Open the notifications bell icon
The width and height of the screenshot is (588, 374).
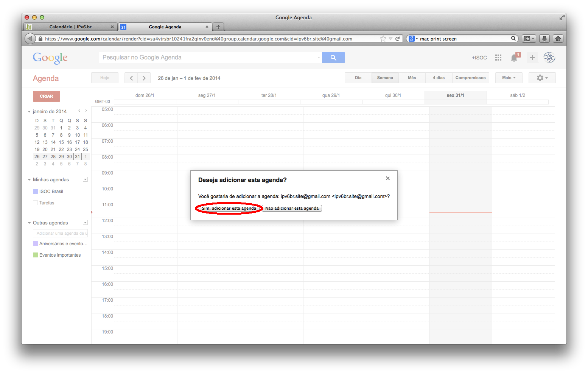coord(514,58)
